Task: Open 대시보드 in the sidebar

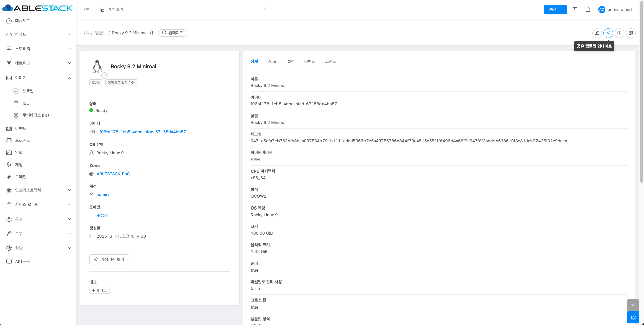Action: tap(38, 21)
